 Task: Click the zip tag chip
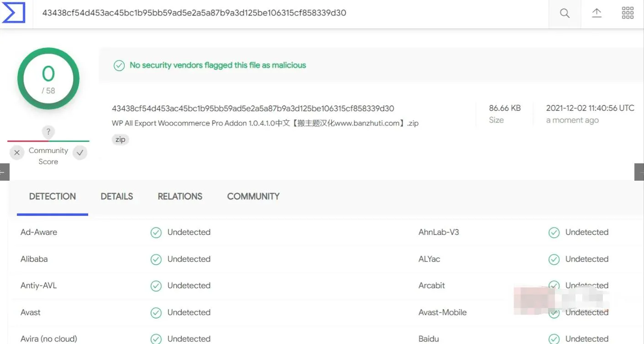click(x=121, y=140)
